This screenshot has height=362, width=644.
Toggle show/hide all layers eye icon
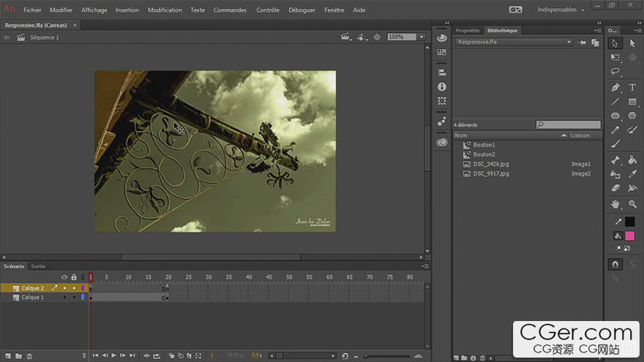click(64, 277)
